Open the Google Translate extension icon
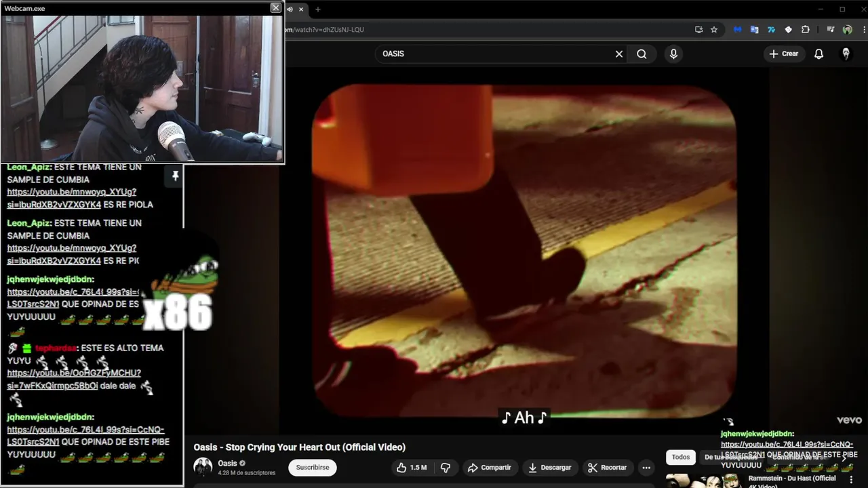The width and height of the screenshot is (868, 488). [754, 30]
